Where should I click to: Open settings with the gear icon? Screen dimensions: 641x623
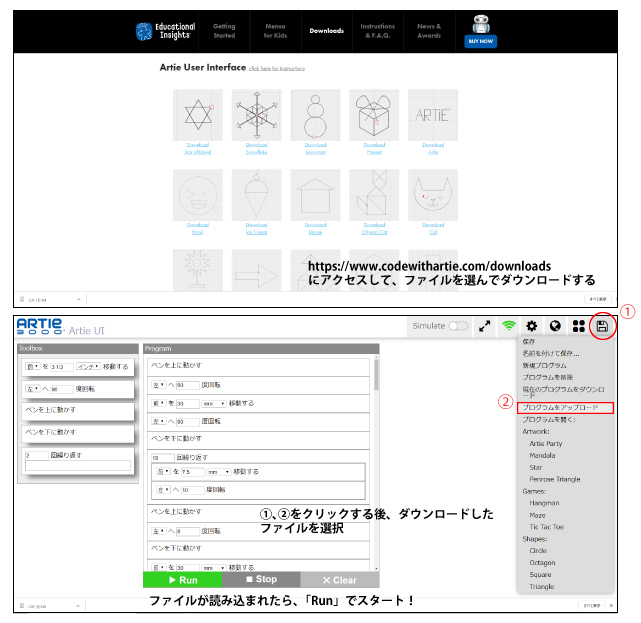531,326
